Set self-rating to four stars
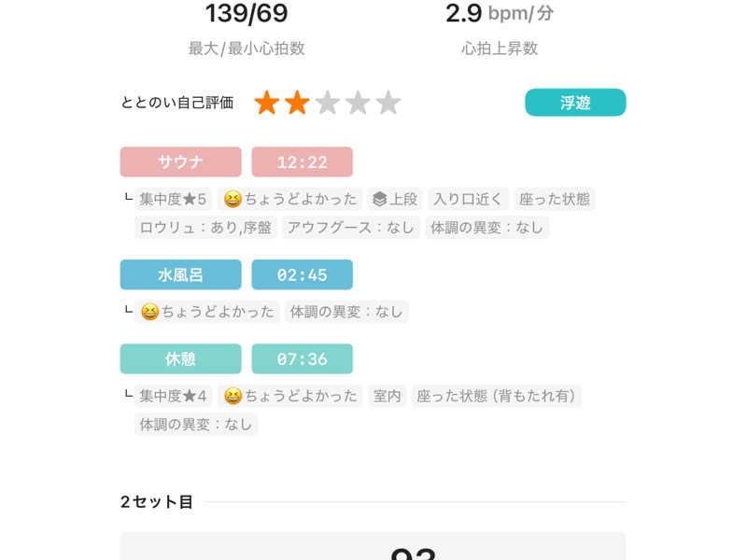The height and width of the screenshot is (560, 747). click(x=358, y=103)
